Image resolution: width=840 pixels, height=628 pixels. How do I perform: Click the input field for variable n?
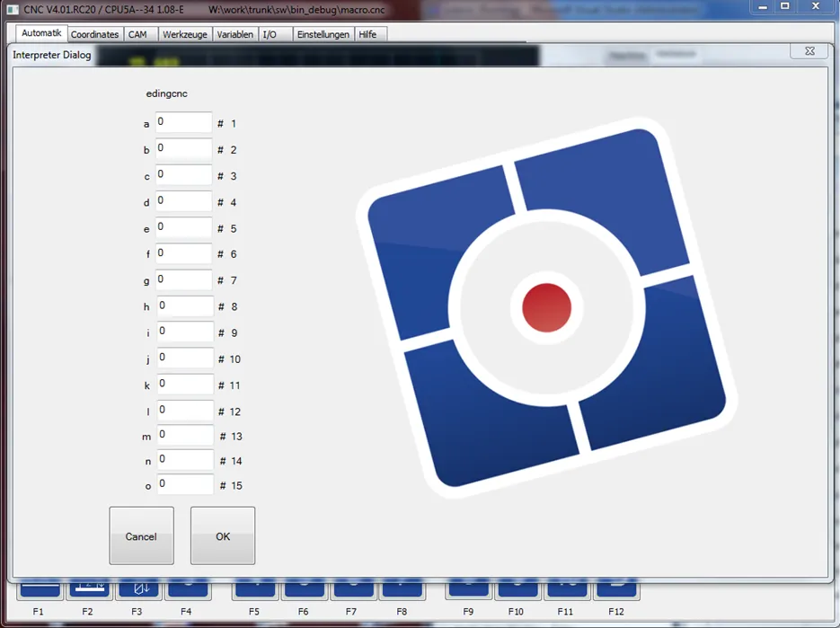185,460
